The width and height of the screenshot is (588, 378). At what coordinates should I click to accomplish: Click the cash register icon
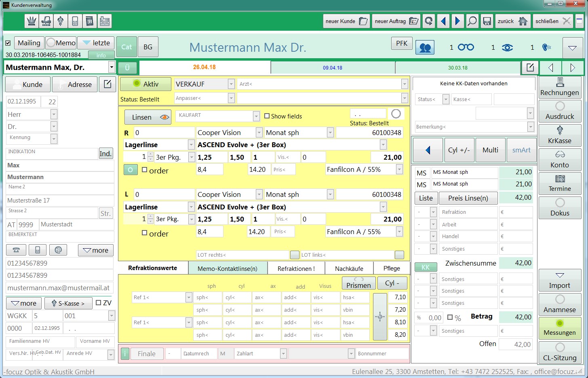point(105,21)
